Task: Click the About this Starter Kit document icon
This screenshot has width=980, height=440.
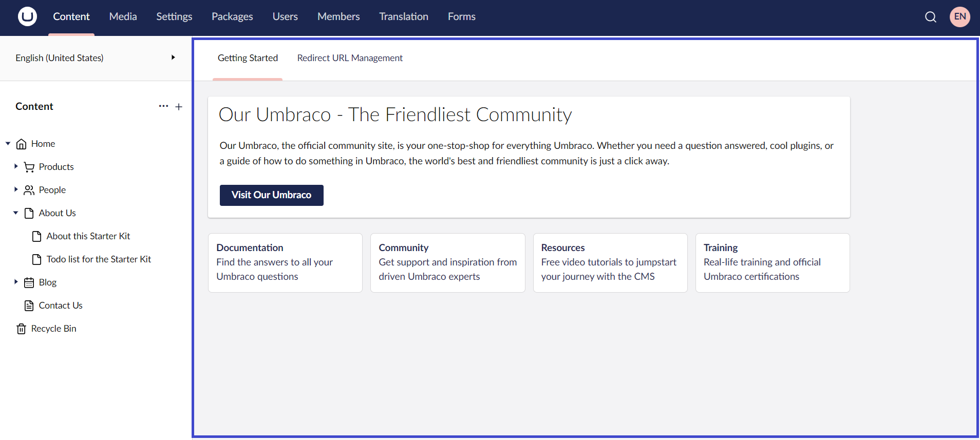Action: coord(37,236)
